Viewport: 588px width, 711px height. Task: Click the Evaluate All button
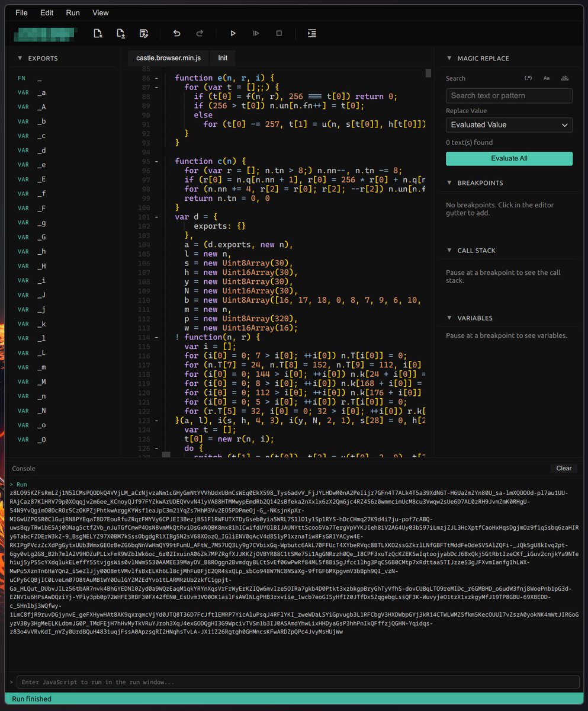tap(509, 159)
